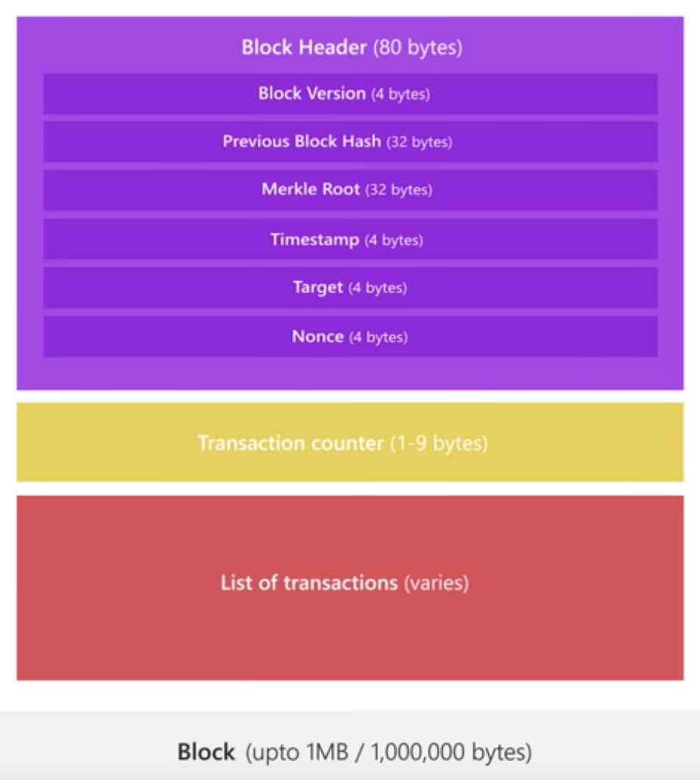700x780 pixels.
Task: Click (4 bytes) beside Block Version
Action: [x=400, y=94]
